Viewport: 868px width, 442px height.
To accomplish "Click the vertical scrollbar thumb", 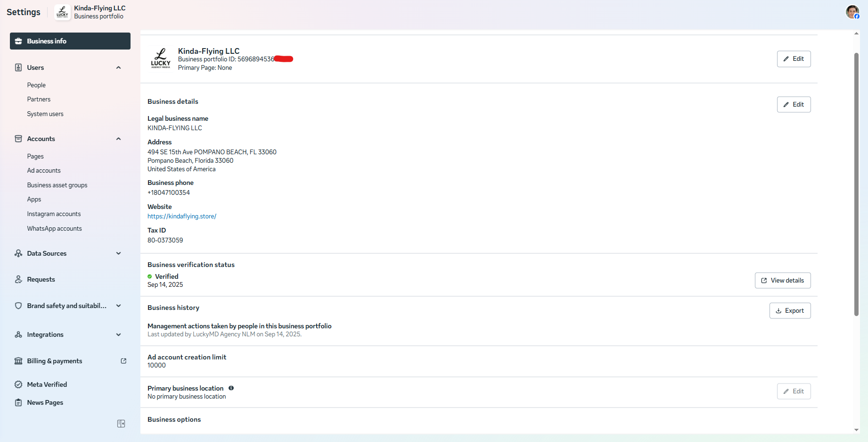I will (x=856, y=184).
